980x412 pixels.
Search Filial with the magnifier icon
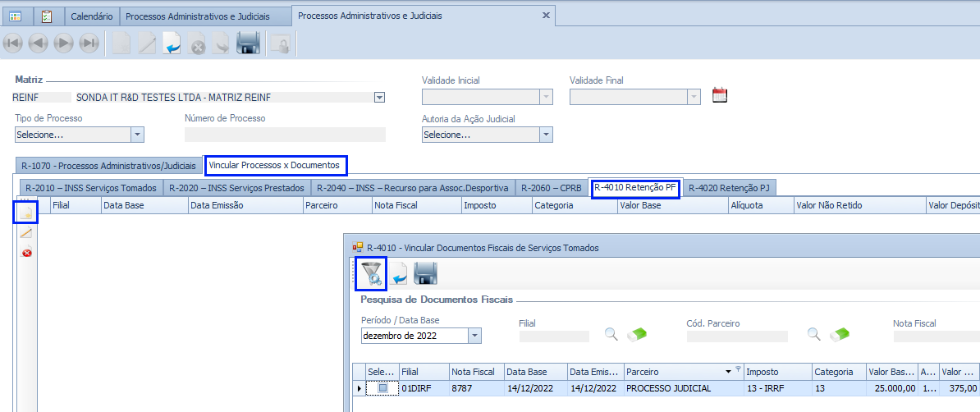[x=611, y=334]
